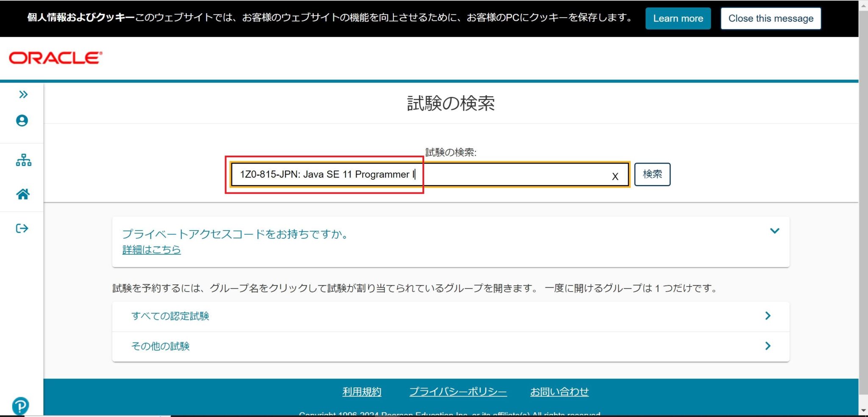Click the Oracle logo

[56, 58]
